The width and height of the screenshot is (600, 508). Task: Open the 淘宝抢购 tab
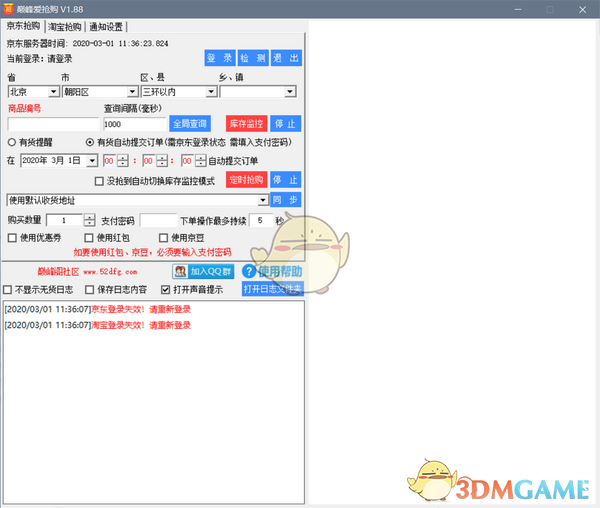[64, 27]
